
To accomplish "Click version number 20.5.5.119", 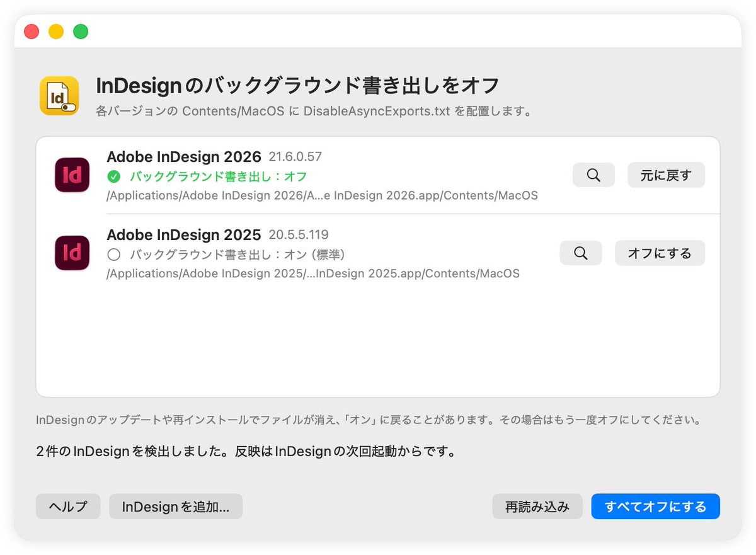I will pyautogui.click(x=299, y=235).
